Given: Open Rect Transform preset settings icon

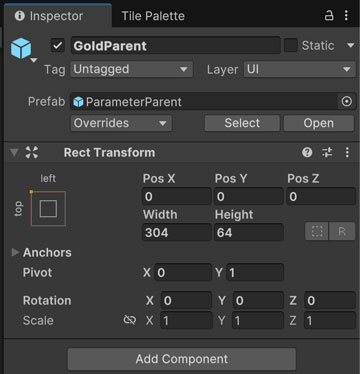Looking at the screenshot, I should click(x=327, y=153).
